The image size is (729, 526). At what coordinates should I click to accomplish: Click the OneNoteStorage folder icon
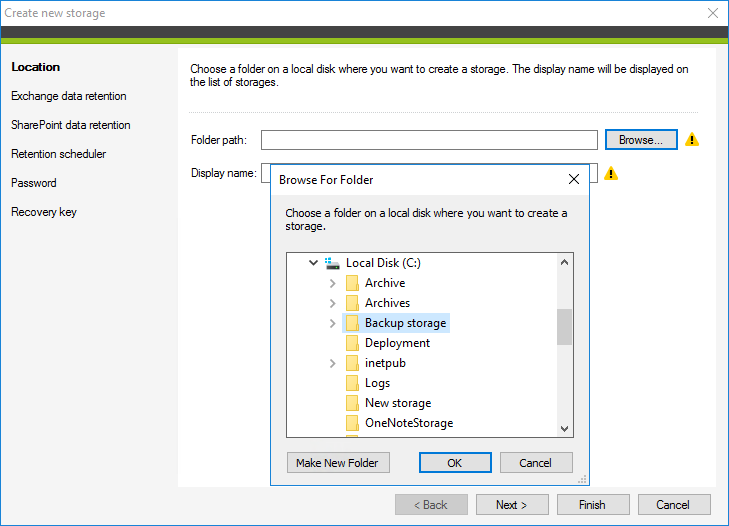point(352,423)
